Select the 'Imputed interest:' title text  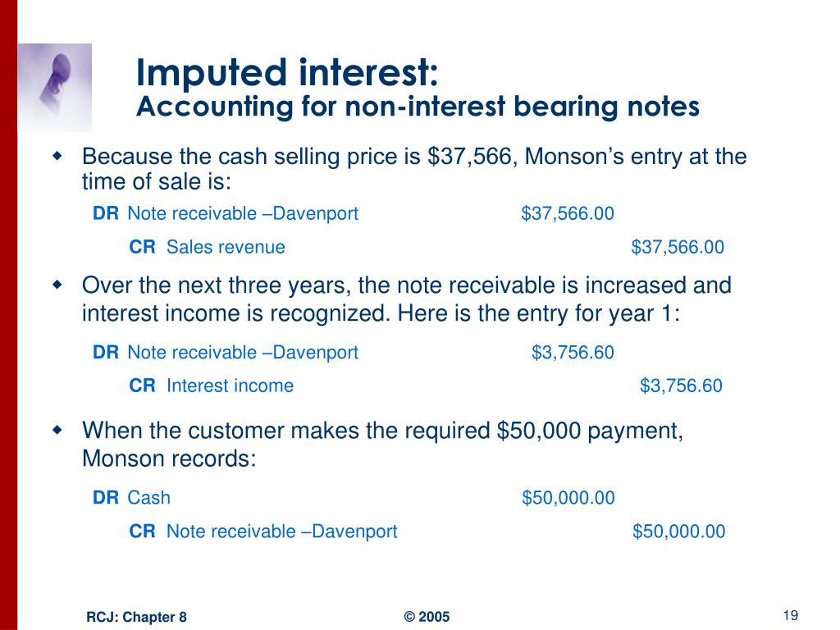(x=287, y=72)
